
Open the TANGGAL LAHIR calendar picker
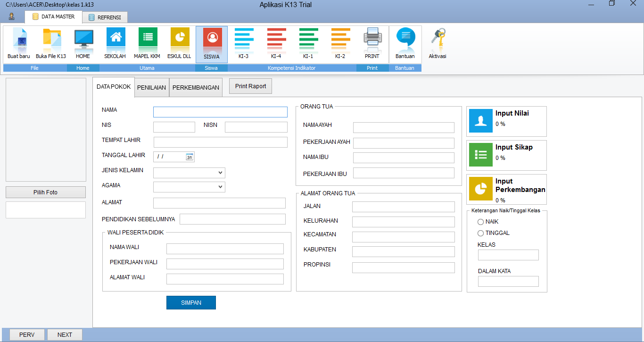(x=190, y=157)
